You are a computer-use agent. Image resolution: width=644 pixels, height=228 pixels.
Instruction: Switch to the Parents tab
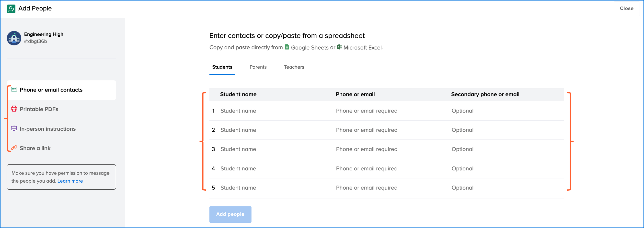pyautogui.click(x=258, y=67)
